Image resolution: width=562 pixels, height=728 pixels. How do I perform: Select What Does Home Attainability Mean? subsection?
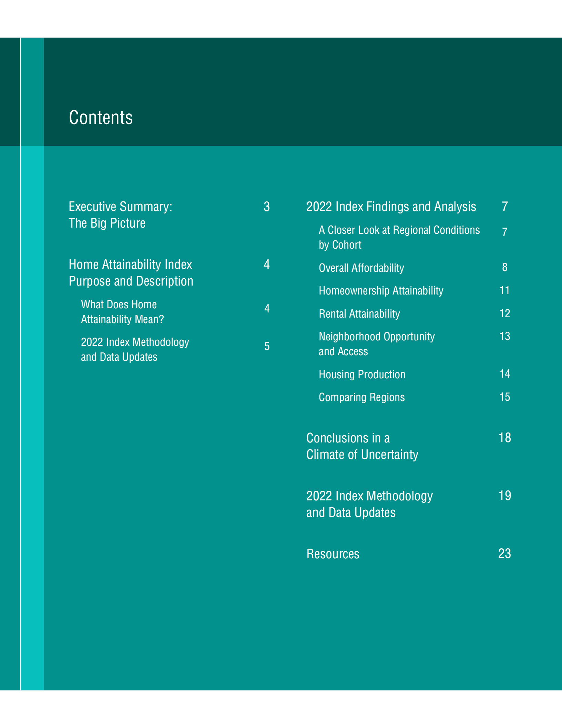[x=122, y=312]
